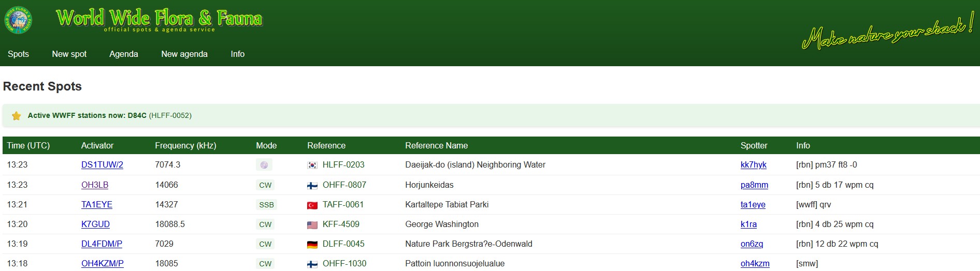
Task: Click reference name Horjunkeidas
Action: click(429, 185)
